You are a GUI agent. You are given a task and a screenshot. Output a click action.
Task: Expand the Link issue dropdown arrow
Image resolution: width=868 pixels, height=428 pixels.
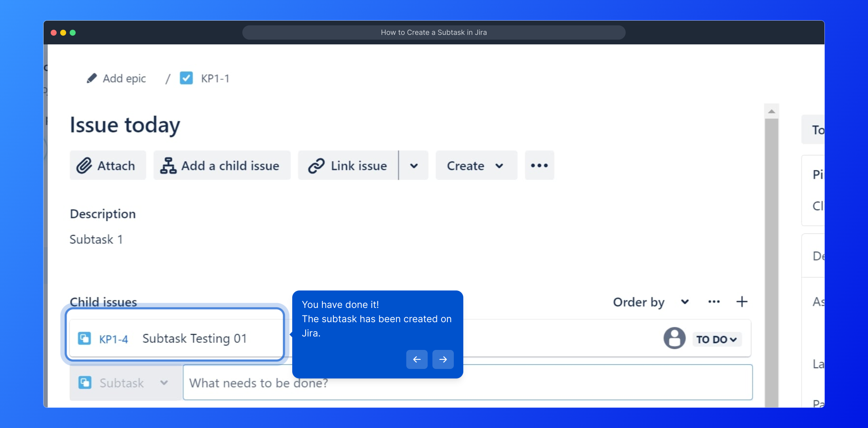(x=414, y=166)
